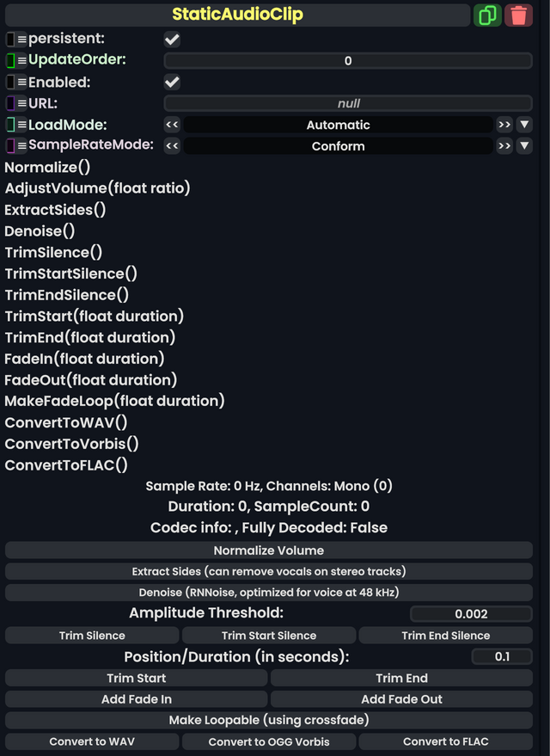Uncheck the persistent checkbox
550x756 pixels.
click(x=170, y=39)
